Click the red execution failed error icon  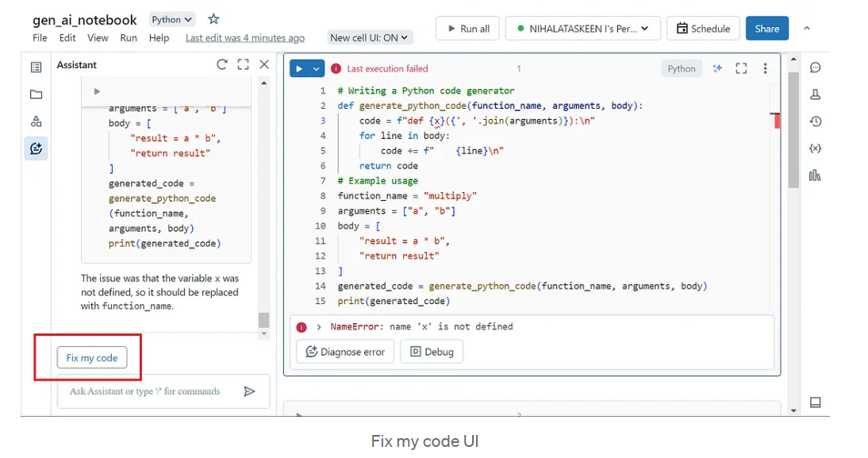(336, 69)
